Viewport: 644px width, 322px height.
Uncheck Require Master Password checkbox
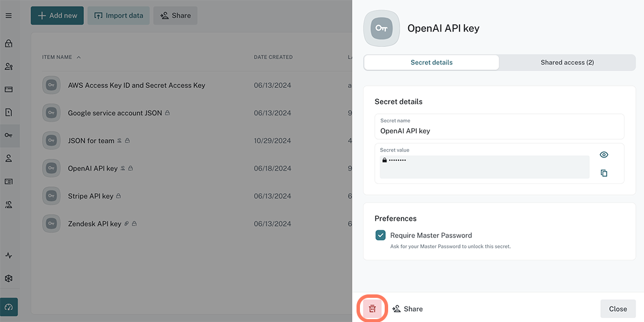point(381,235)
